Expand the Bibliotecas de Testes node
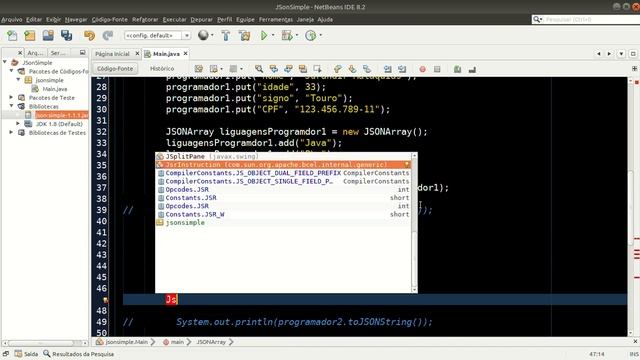 click(x=11, y=132)
